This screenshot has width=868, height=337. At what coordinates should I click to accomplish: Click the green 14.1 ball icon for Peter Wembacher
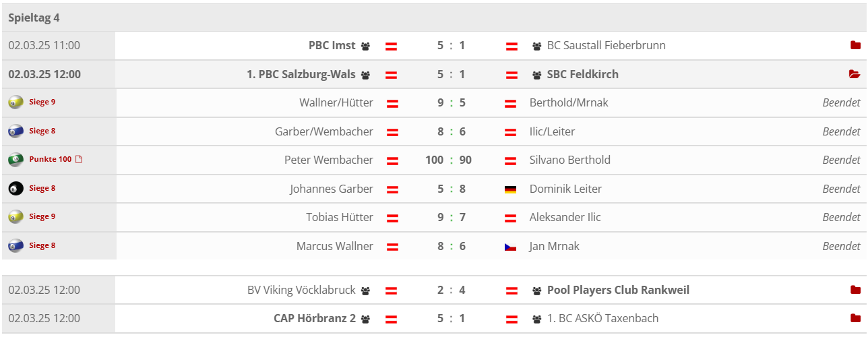click(x=15, y=160)
